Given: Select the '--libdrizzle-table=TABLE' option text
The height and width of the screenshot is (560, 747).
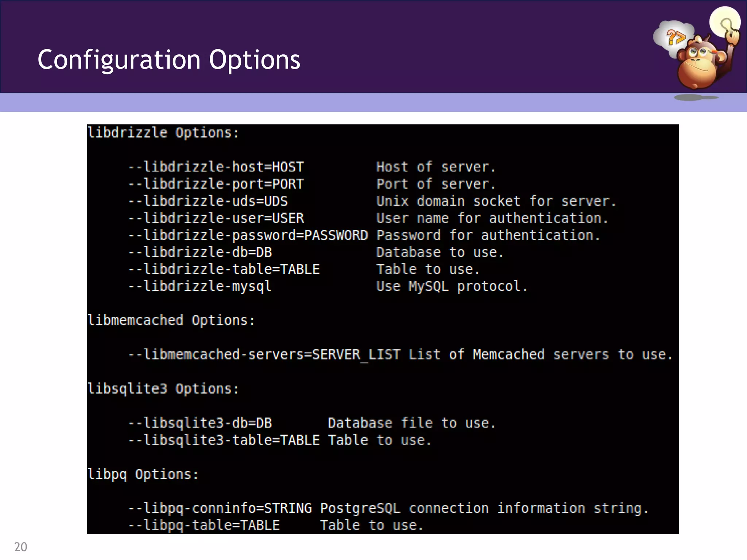Looking at the screenshot, I should [x=224, y=269].
